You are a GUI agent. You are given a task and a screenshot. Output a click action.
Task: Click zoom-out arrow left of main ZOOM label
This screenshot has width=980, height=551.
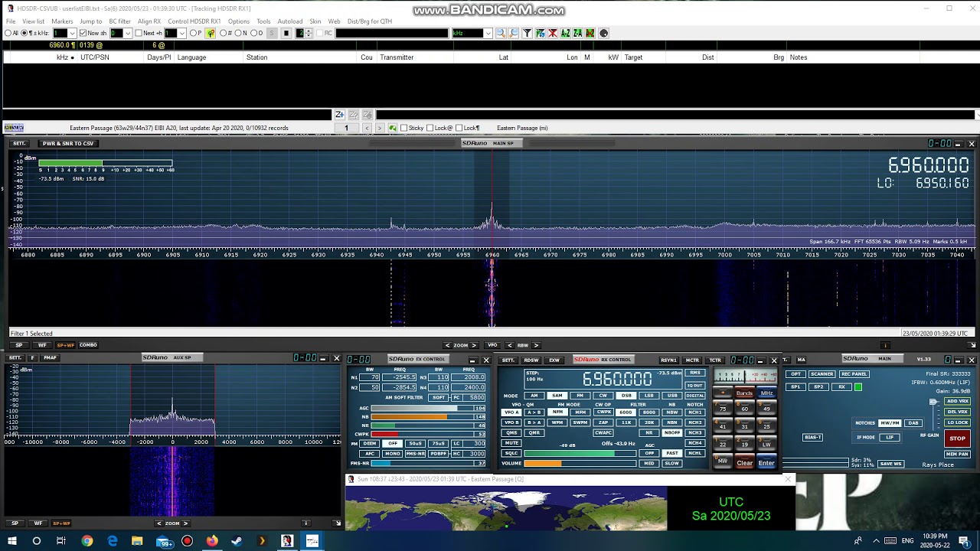[448, 345]
